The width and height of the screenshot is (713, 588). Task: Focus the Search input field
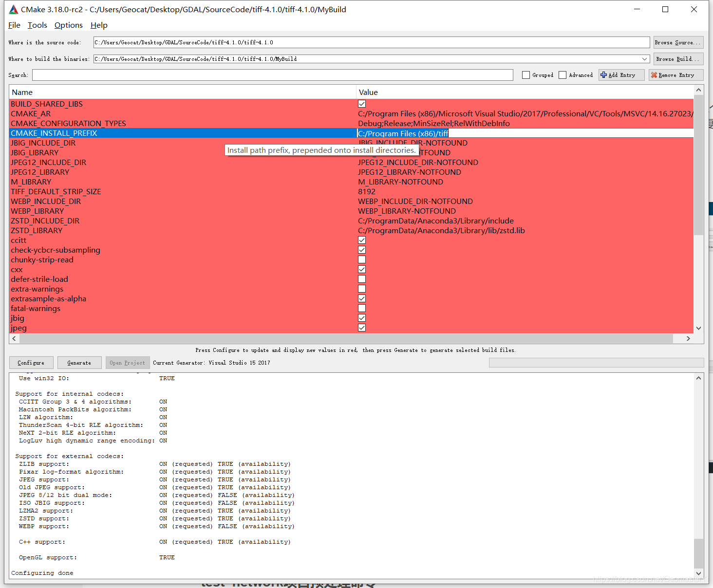click(x=273, y=75)
